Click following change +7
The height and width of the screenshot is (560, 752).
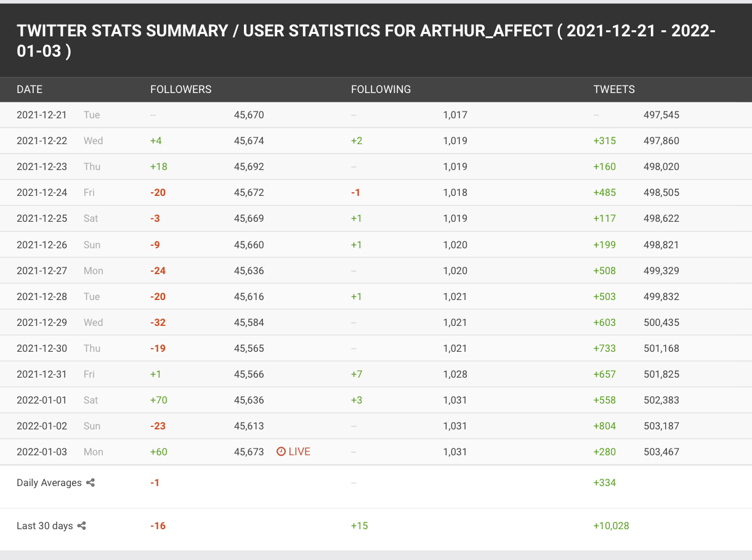pyautogui.click(x=357, y=374)
